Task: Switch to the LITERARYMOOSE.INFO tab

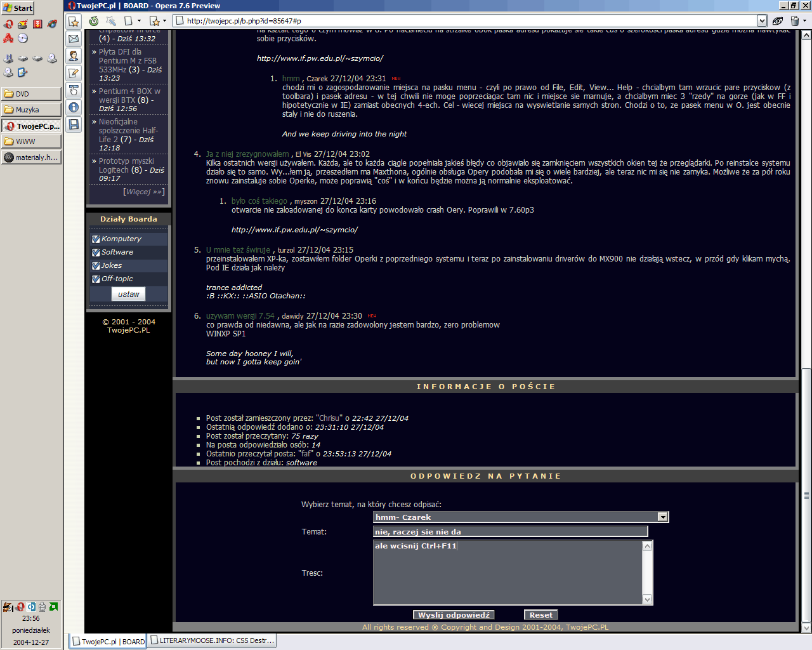Action: click(212, 641)
